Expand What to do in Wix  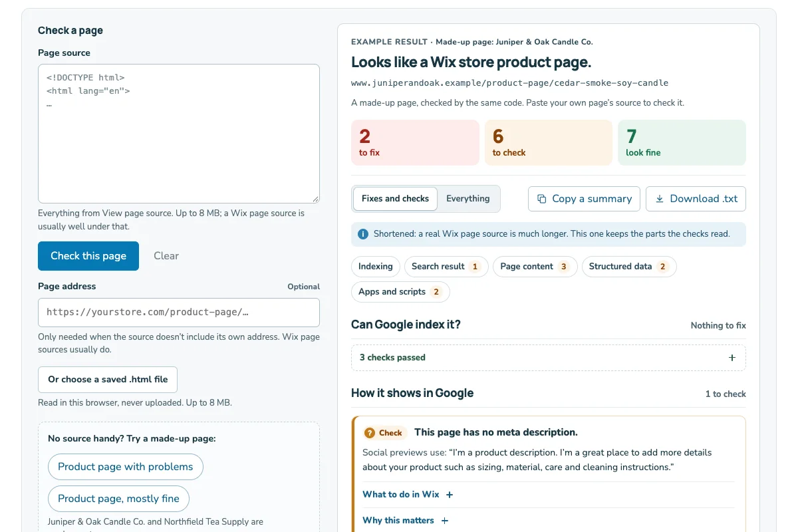[408, 495]
